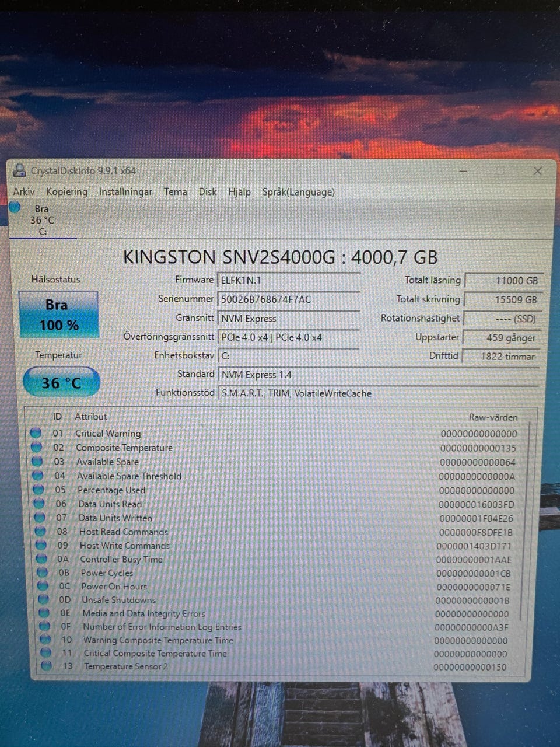Click the status dot for Warning Composite Temperature Time

point(45,640)
